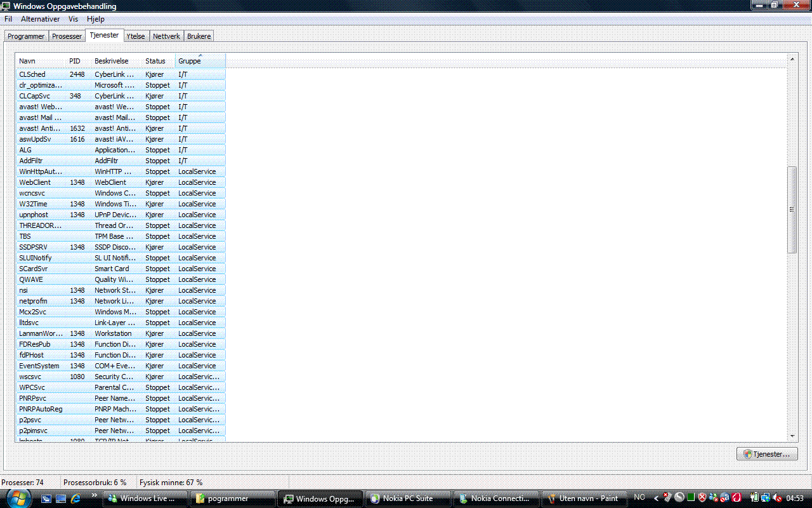
Task: Switch to Nokia PC Suite taskbar button
Action: (409, 498)
